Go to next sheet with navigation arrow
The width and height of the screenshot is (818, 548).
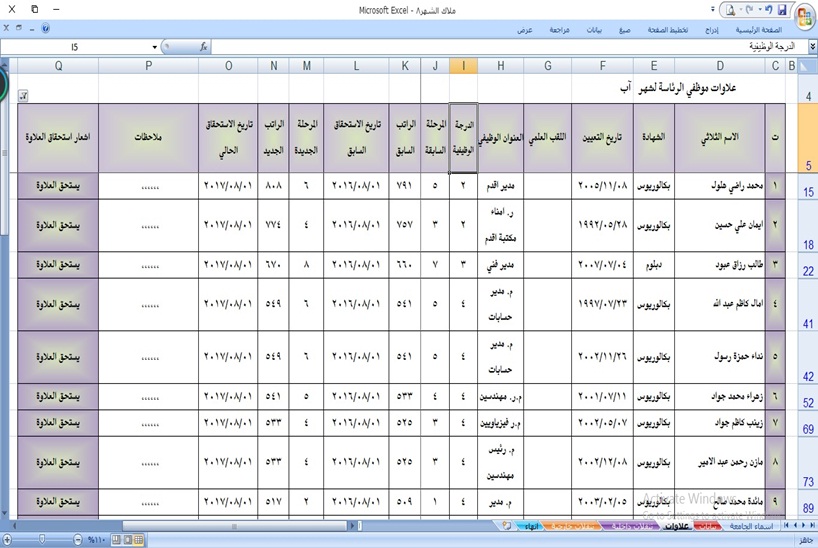pos(795,526)
